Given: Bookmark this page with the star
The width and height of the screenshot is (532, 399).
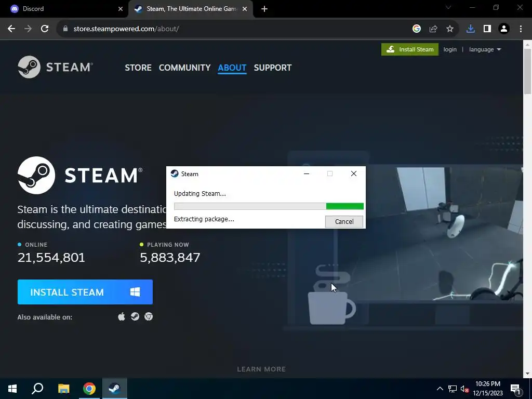Looking at the screenshot, I should click(450, 29).
